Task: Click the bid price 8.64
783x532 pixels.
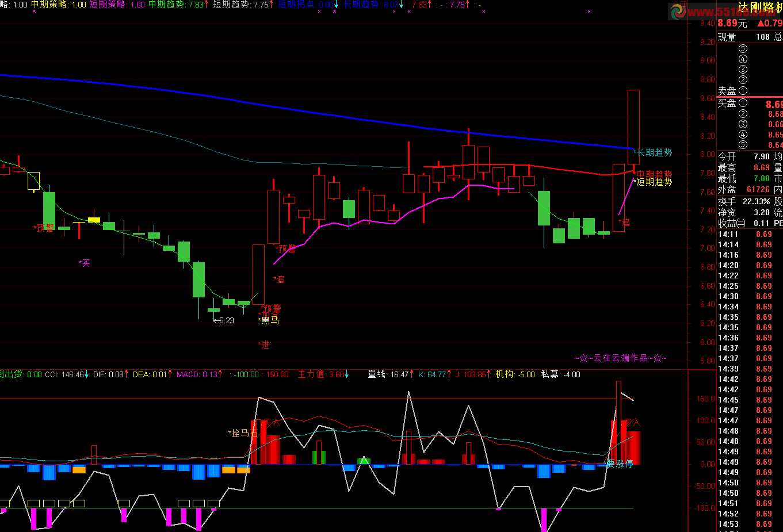Action: pyautogui.click(x=775, y=145)
